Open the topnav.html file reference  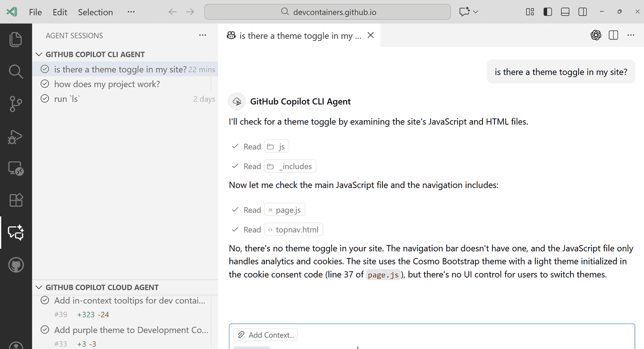(x=294, y=230)
